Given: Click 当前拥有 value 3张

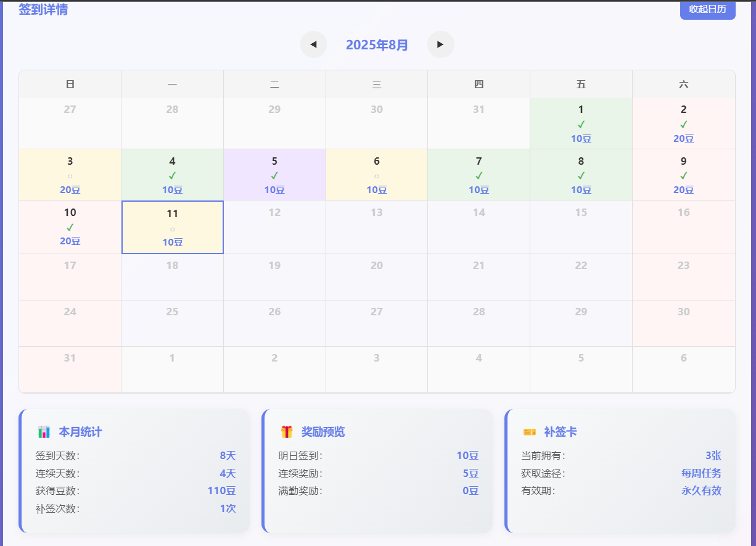Looking at the screenshot, I should point(713,456).
